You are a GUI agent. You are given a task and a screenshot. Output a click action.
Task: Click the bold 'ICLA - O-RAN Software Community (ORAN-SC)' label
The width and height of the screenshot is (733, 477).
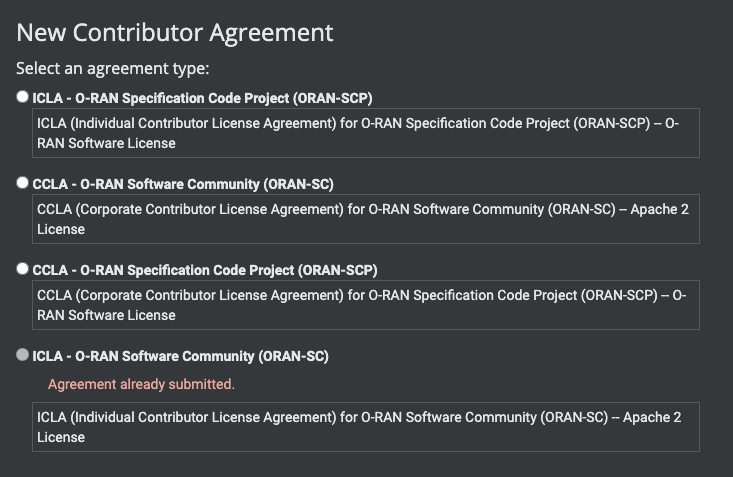[180, 356]
